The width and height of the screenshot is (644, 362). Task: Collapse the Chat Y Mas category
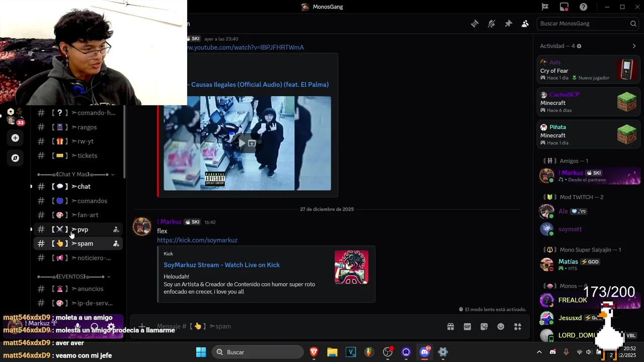[x=75, y=174]
